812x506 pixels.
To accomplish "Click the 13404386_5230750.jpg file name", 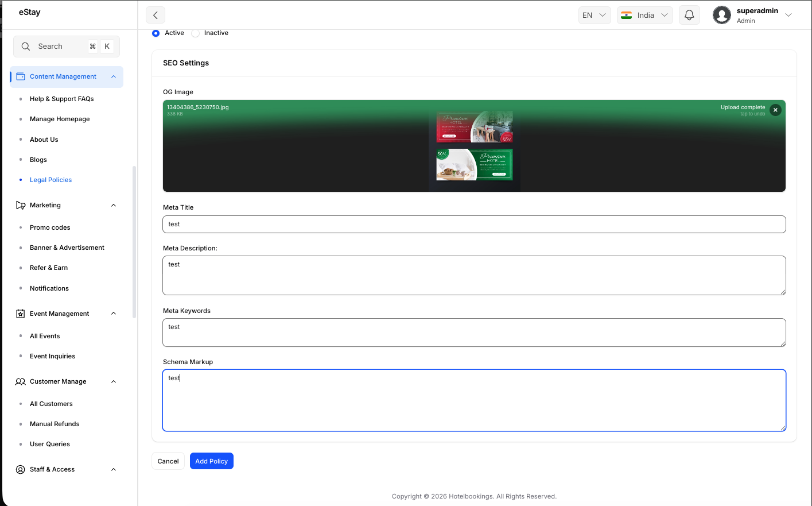I will (x=198, y=107).
